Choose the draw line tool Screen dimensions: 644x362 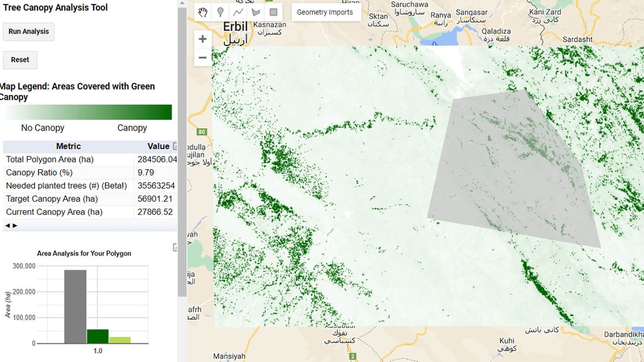coord(238,12)
